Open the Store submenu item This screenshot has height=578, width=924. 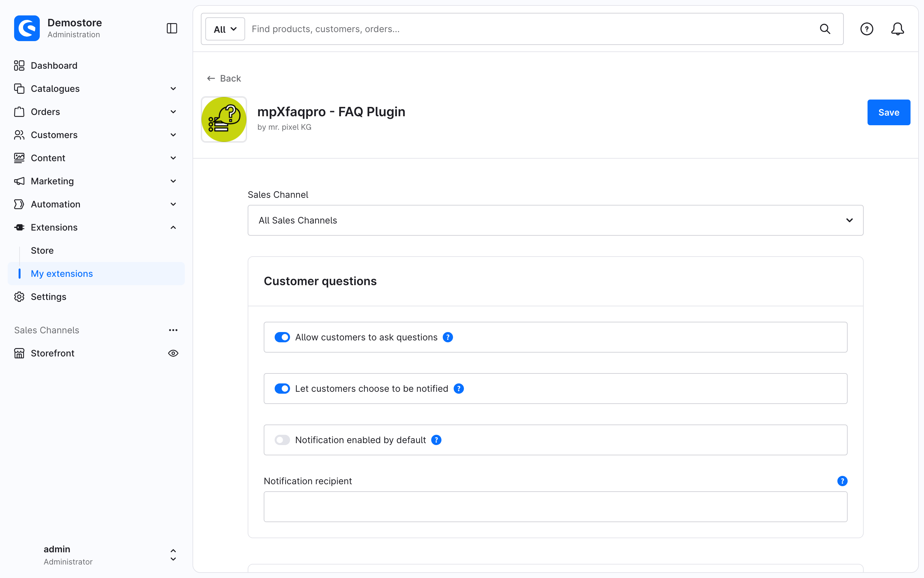(42, 250)
